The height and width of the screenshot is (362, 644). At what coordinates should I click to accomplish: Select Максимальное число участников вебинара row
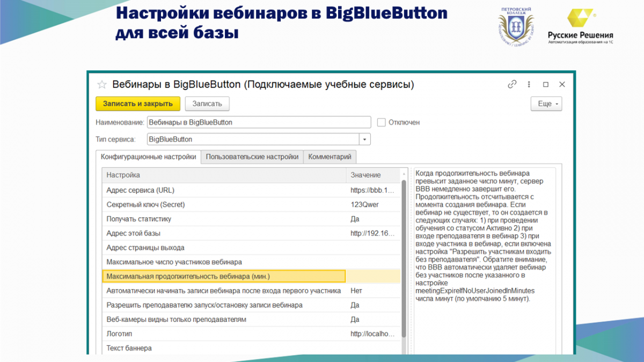tap(251, 262)
